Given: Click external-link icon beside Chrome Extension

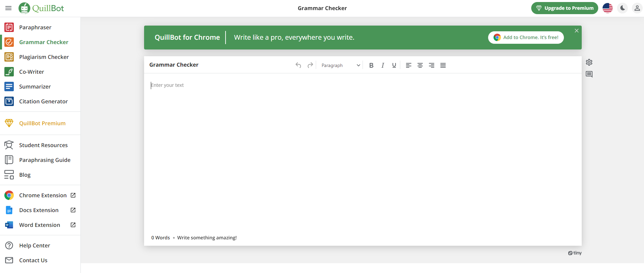Looking at the screenshot, I should [73, 195].
